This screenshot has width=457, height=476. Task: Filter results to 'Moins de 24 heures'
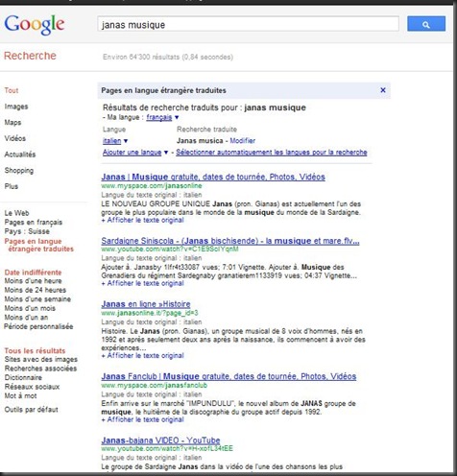[x=36, y=290]
